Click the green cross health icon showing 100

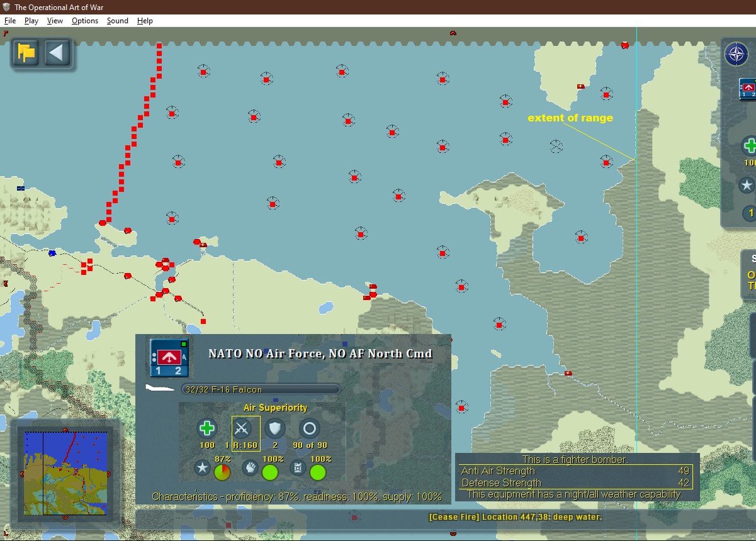(206, 429)
